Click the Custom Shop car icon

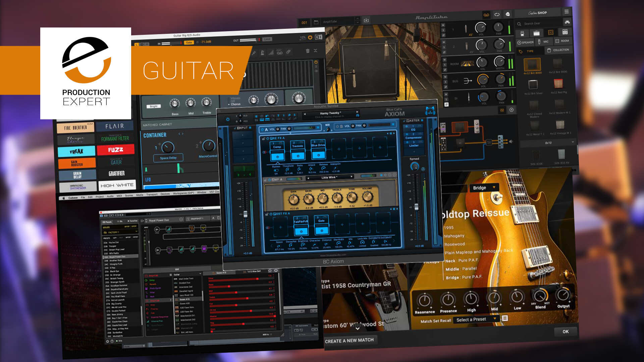[x=567, y=22]
